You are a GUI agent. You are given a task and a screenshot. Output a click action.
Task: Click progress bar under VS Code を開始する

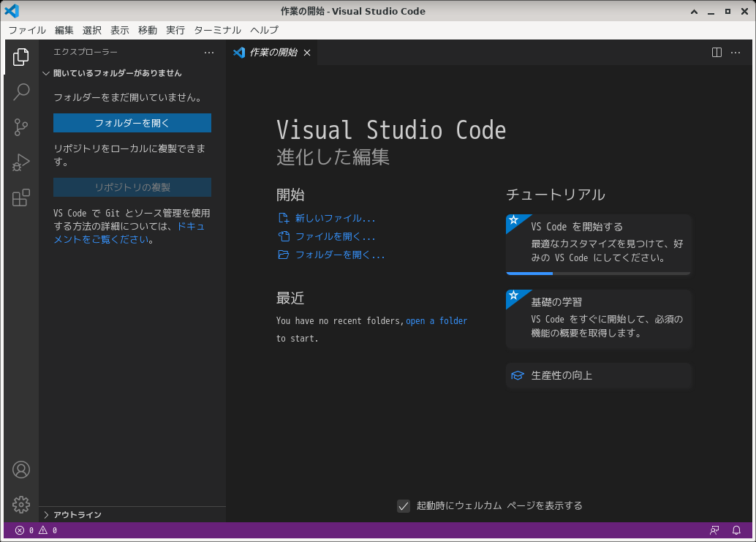click(x=598, y=274)
